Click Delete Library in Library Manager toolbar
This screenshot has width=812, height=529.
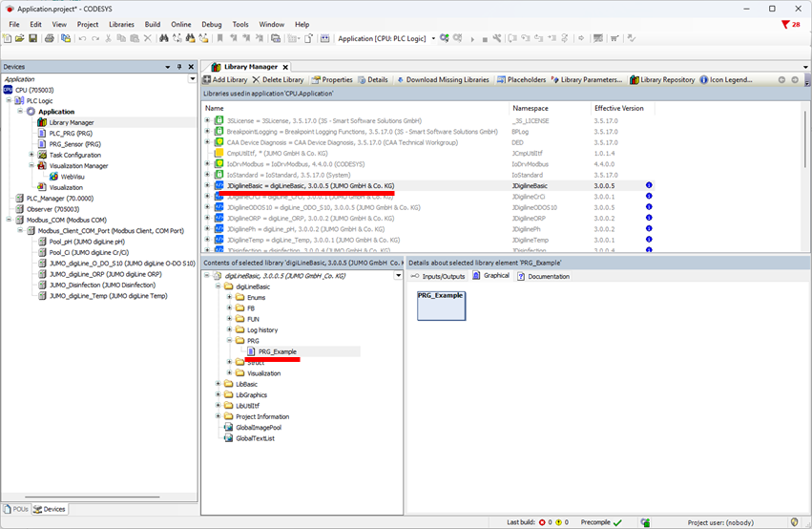278,80
